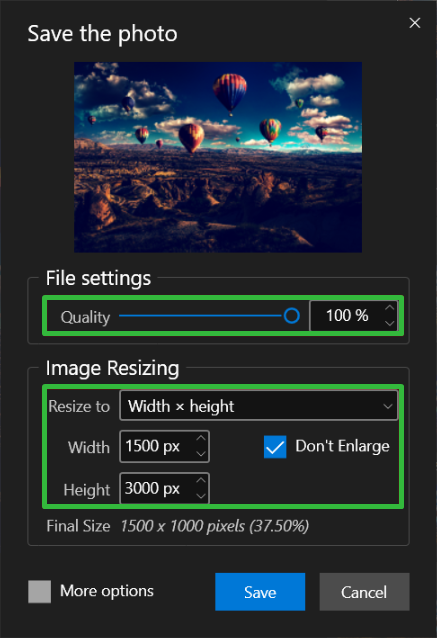
Task: Click the blue Quality slider track
Action: (201, 316)
